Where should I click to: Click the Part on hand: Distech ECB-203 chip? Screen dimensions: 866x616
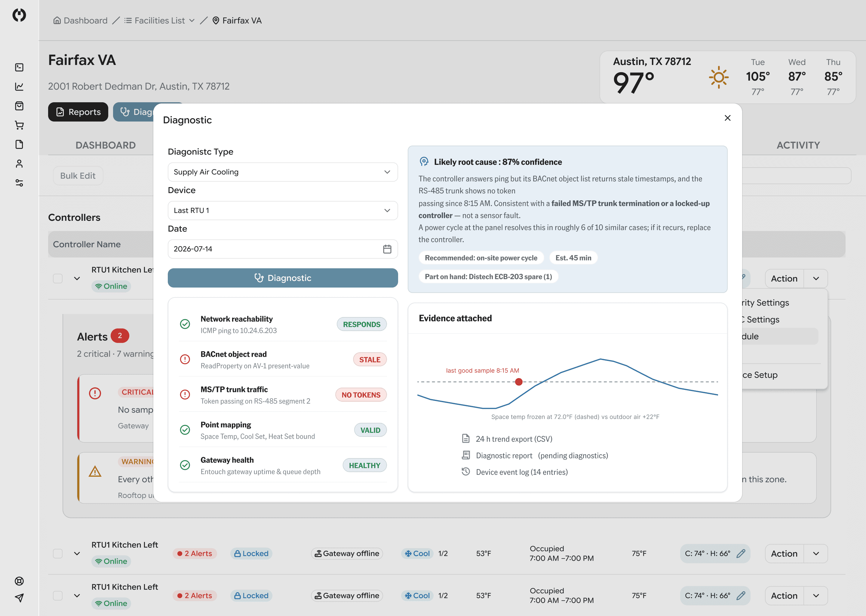coord(488,276)
